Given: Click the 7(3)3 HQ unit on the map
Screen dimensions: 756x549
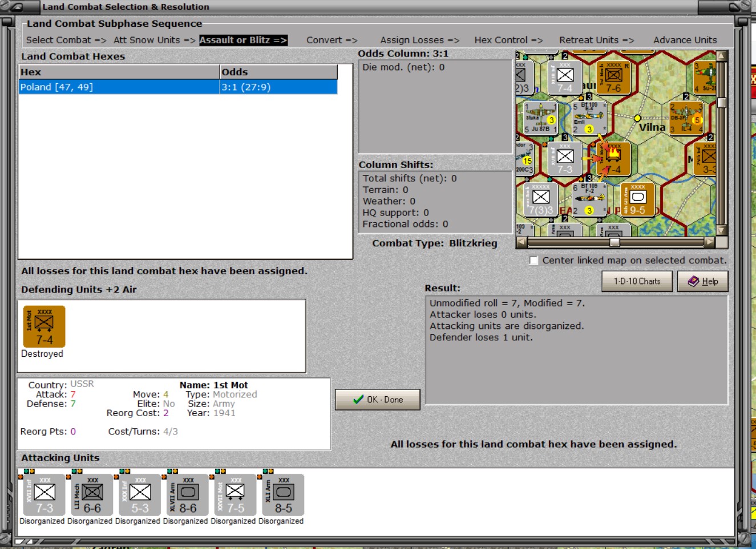Looking at the screenshot, I should pos(541,199).
